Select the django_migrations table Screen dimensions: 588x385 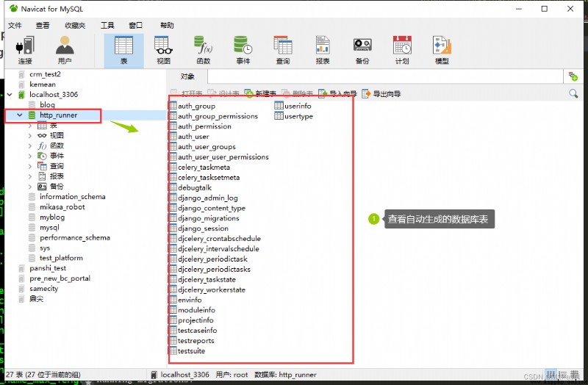tap(208, 218)
